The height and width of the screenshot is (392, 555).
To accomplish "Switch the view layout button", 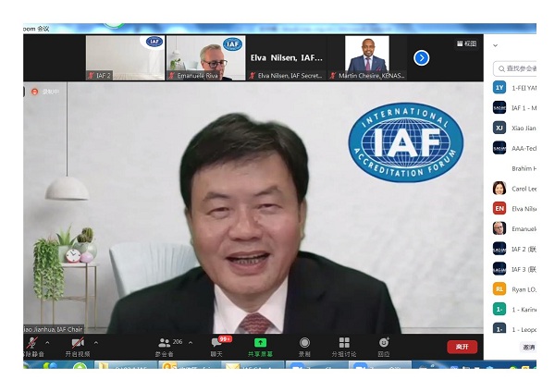I will tap(466, 43).
